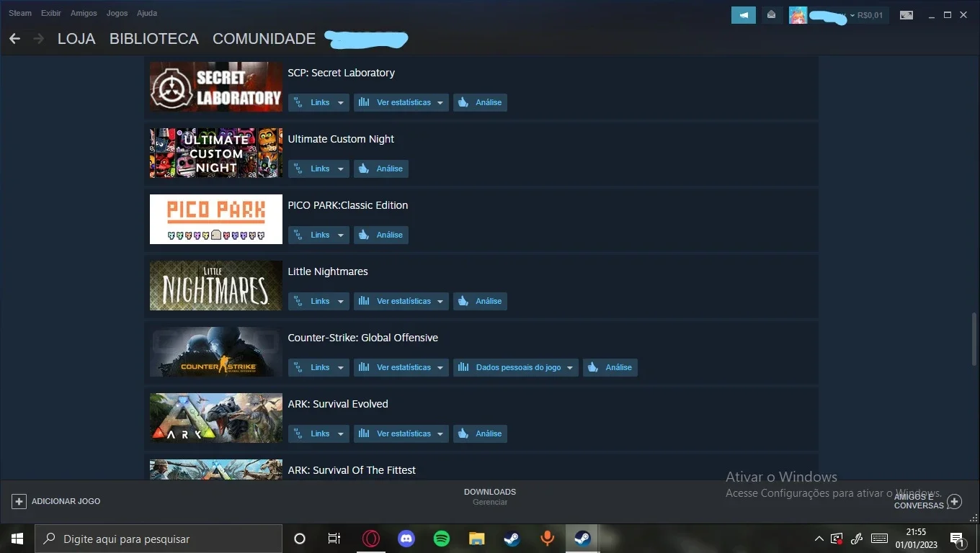Viewport: 980px width, 553px height.
Task: Open ARK Survival Evolved banner image
Action: (216, 418)
